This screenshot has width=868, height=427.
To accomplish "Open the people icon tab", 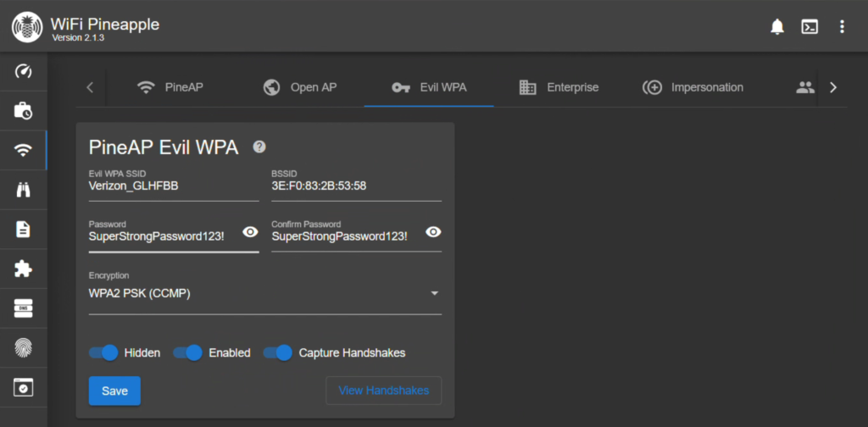I will click(x=805, y=87).
